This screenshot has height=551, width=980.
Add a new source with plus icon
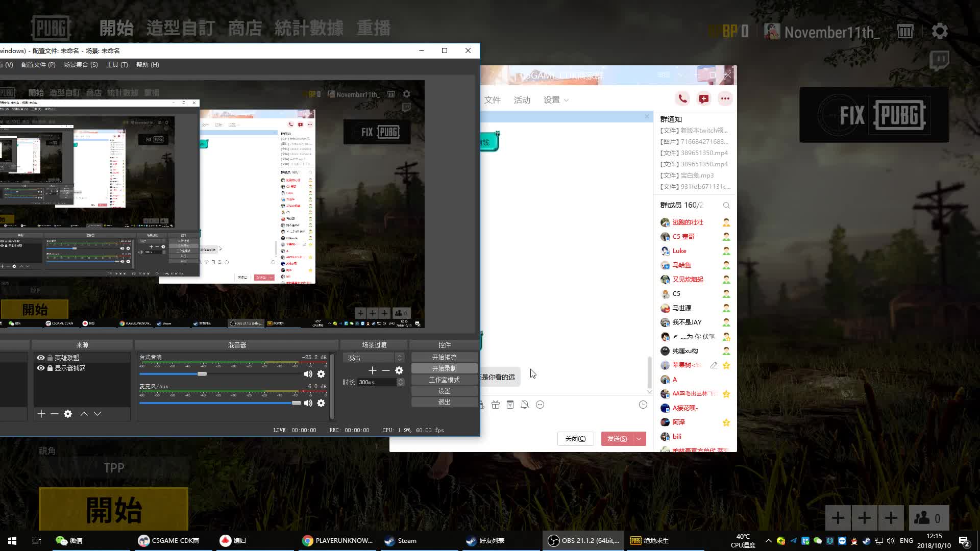click(x=41, y=414)
